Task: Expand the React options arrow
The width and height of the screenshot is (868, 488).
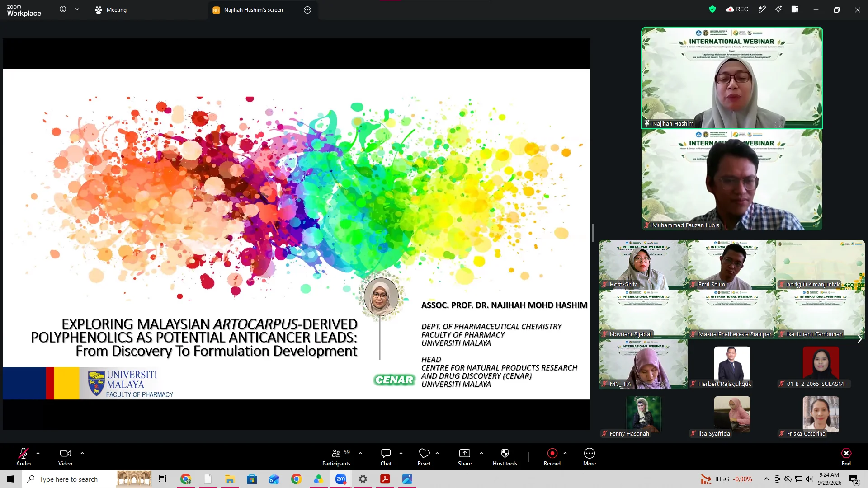Action: [437, 453]
